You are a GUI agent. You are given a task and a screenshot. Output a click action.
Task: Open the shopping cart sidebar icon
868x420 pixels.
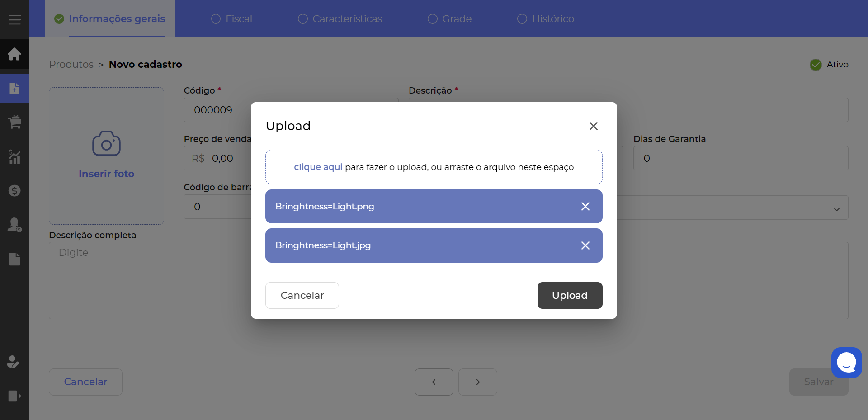[14, 122]
